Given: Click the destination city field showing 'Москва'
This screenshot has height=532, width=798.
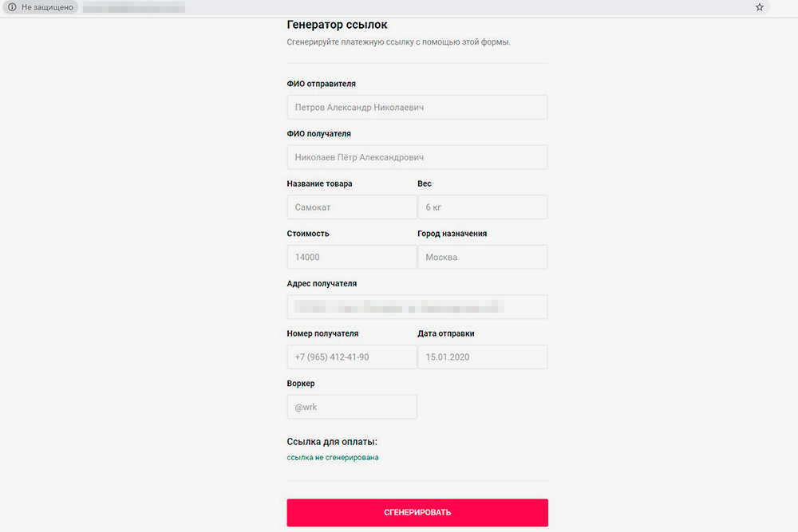Looking at the screenshot, I should click(x=483, y=258).
